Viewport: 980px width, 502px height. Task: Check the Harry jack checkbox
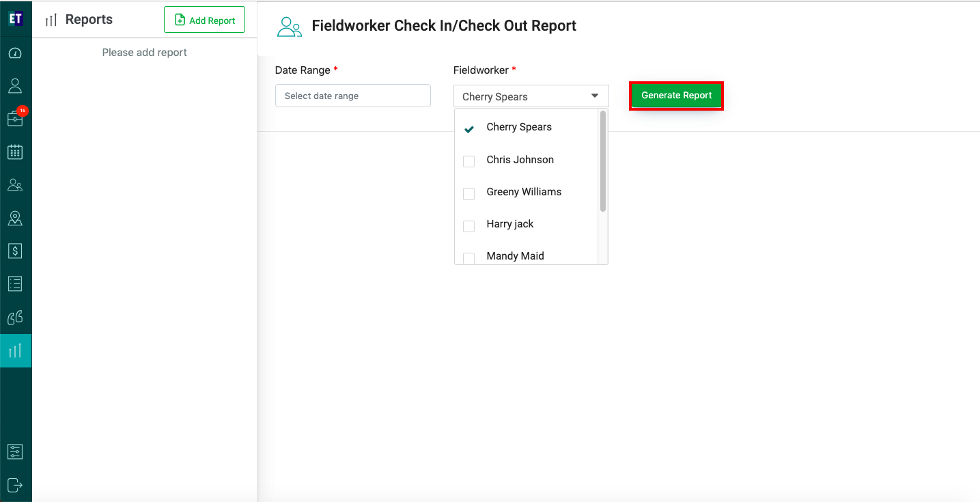coord(469,226)
